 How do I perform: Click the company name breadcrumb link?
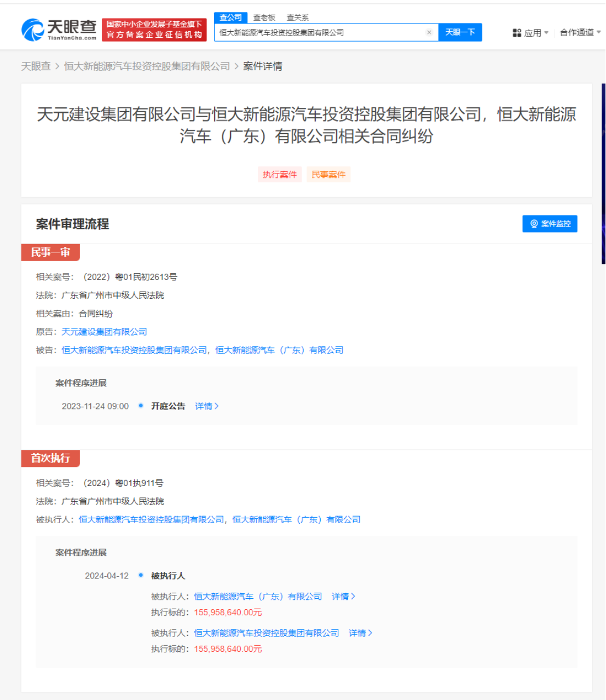147,66
